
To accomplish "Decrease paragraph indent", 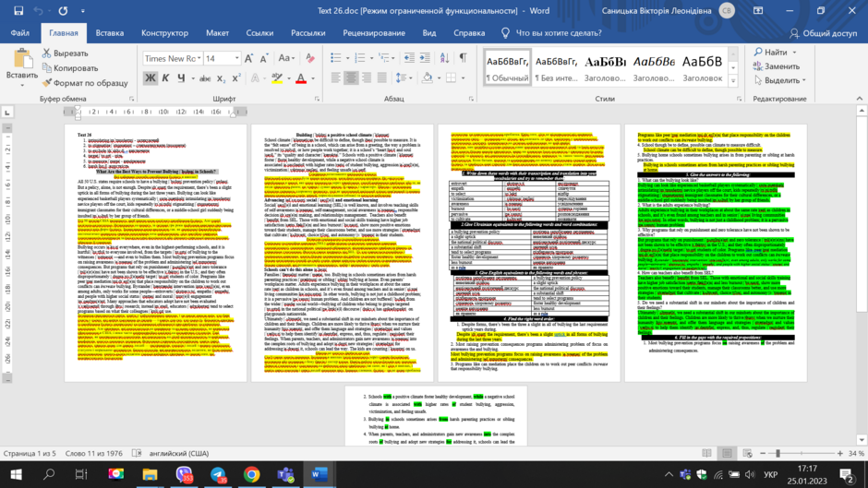I will 409,58.
